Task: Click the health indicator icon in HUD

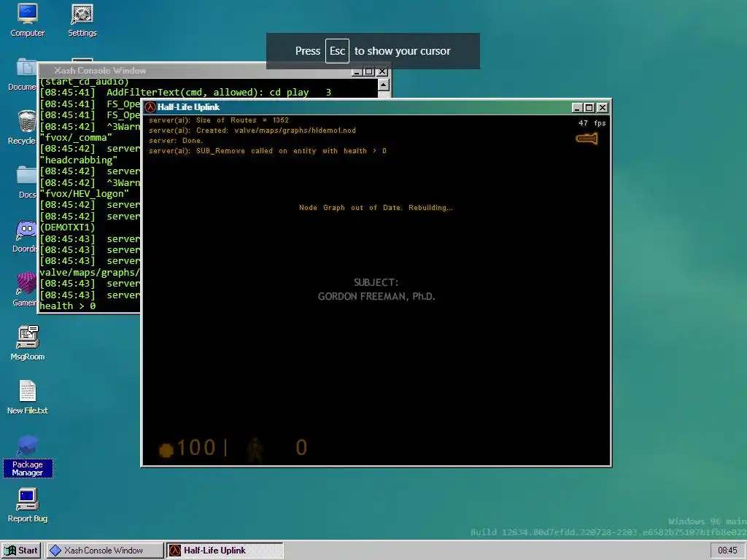Action: [166, 449]
